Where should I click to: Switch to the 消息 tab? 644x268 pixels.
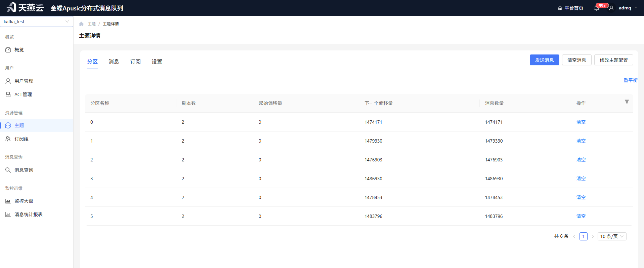[114, 62]
